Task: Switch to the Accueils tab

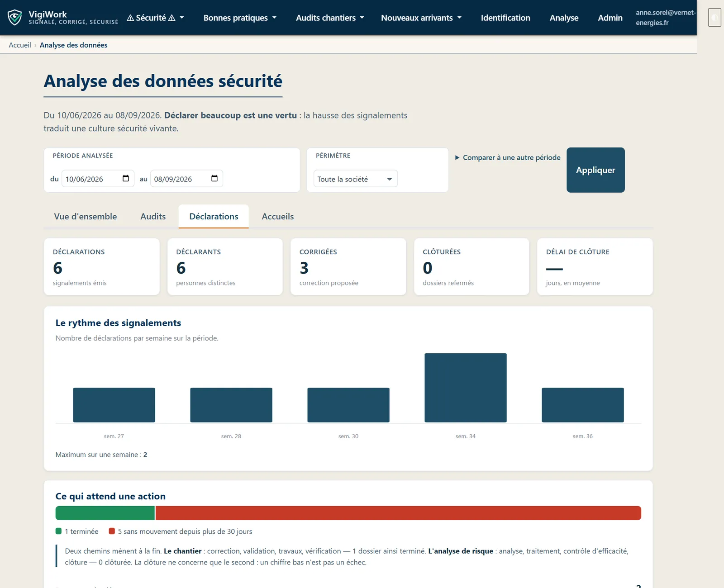Action: coord(278,216)
